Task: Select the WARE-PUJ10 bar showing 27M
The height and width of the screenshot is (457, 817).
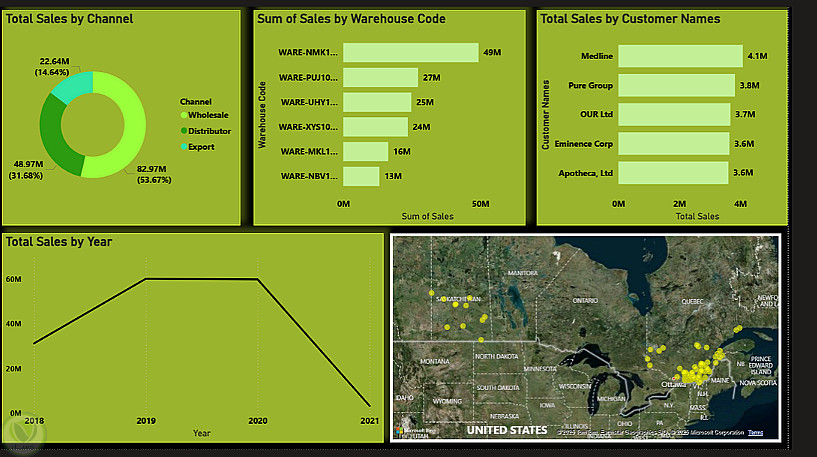Action: pyautogui.click(x=380, y=78)
